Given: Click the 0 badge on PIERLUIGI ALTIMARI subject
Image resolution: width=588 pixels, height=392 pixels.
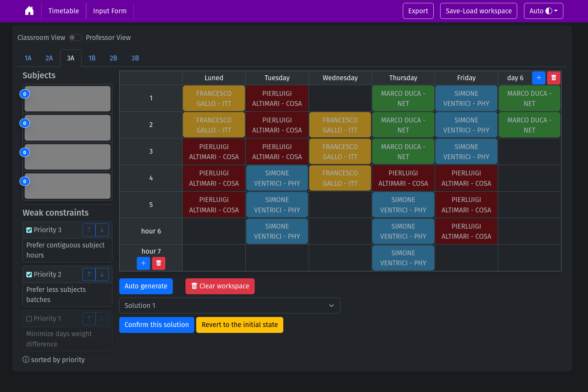Looking at the screenshot, I should [25, 94].
